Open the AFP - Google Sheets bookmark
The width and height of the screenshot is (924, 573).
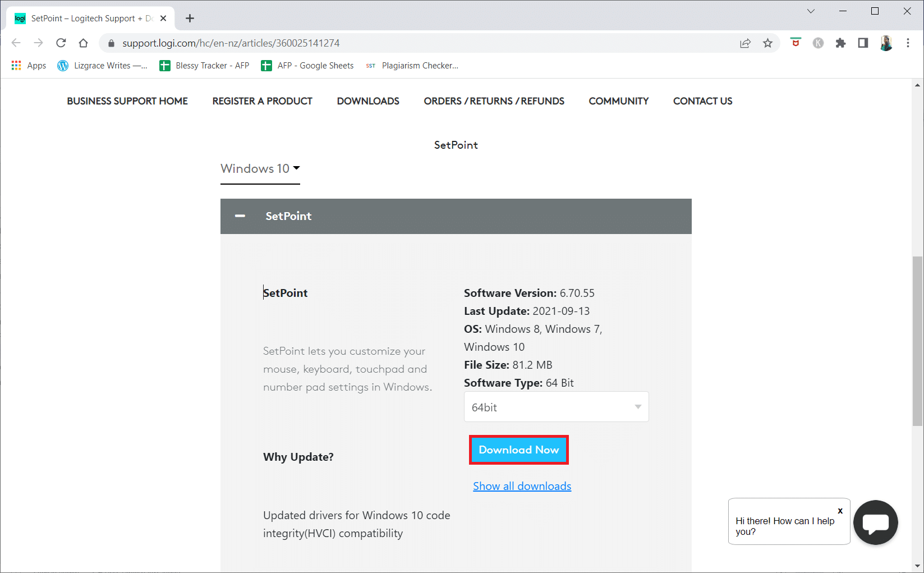pyautogui.click(x=307, y=66)
